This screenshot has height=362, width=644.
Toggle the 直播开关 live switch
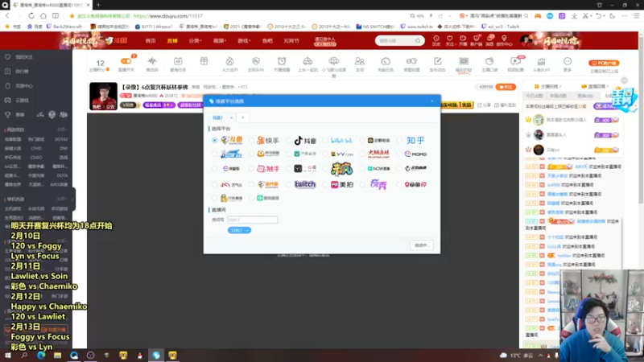tap(126, 61)
